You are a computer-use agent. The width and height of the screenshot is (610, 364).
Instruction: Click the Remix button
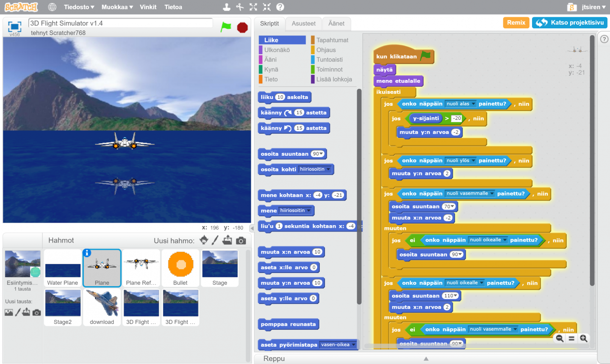516,22
